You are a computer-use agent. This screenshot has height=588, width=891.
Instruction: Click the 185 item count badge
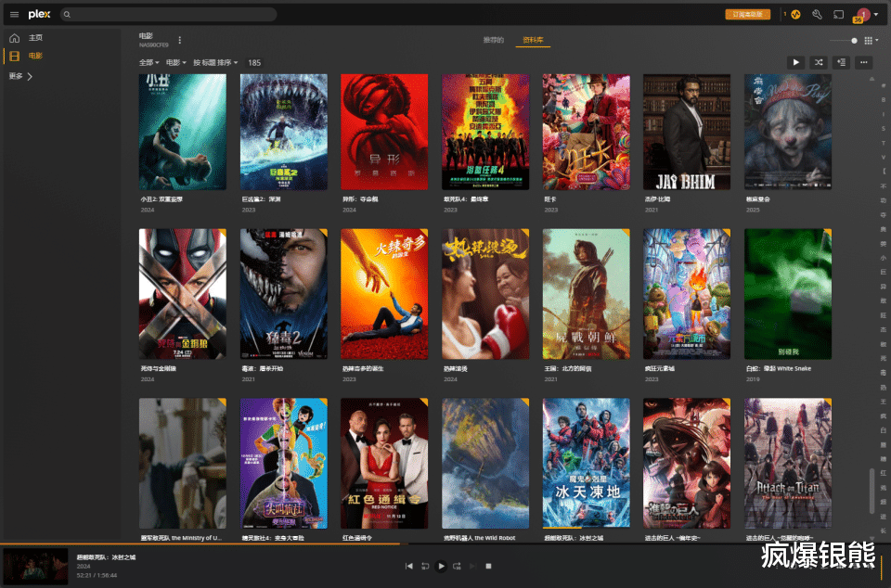tap(254, 62)
